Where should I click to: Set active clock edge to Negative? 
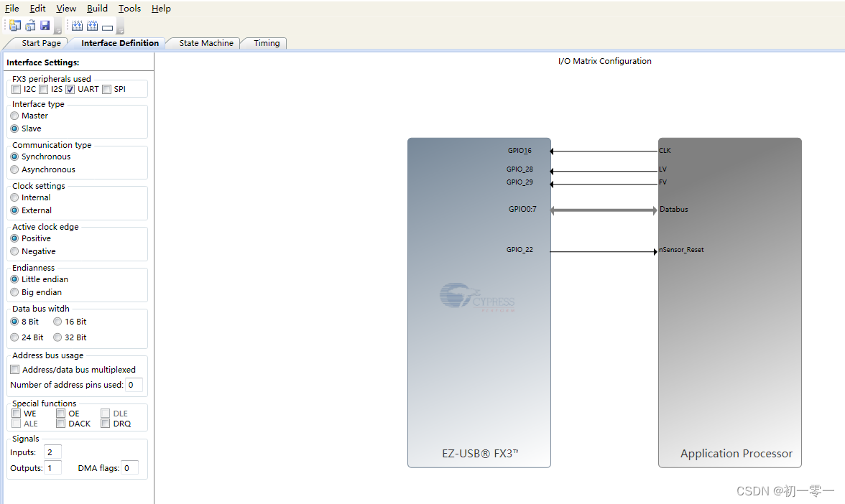click(14, 251)
